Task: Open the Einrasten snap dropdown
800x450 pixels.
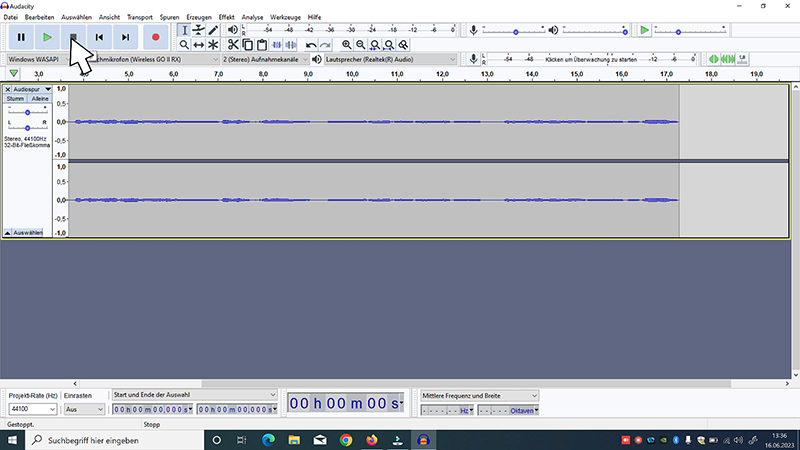Action: [x=84, y=409]
